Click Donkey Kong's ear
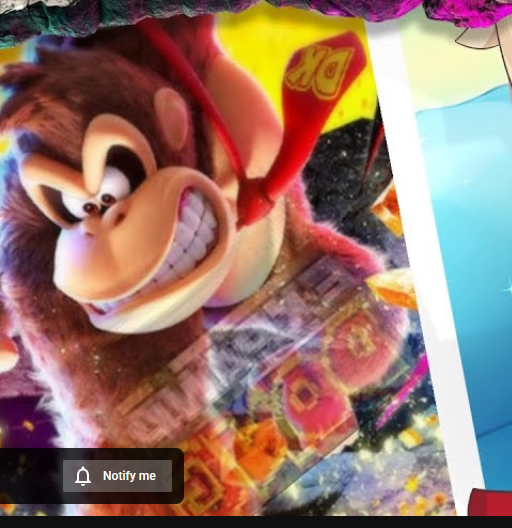 click(172, 113)
